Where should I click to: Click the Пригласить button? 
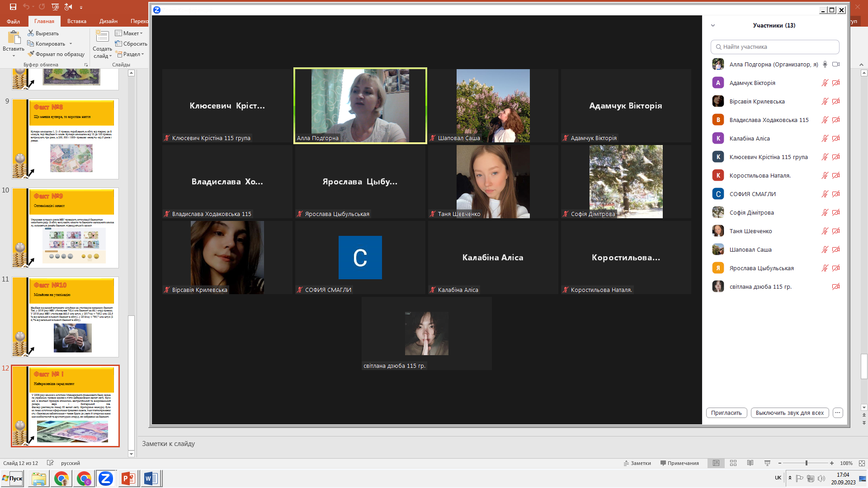point(726,413)
